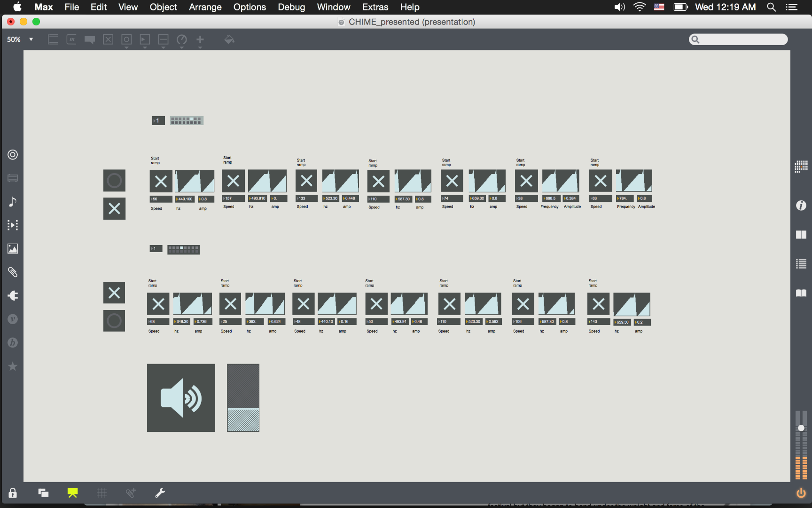Screen dimensions: 812x508
Task: Open the Snapshots list icon
Action: tap(801, 264)
